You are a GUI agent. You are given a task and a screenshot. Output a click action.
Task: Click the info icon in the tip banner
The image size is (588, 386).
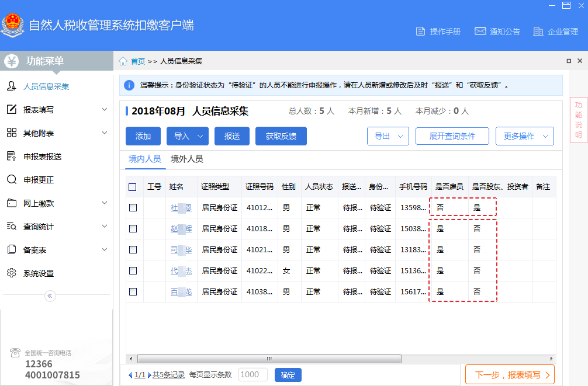[129, 85]
